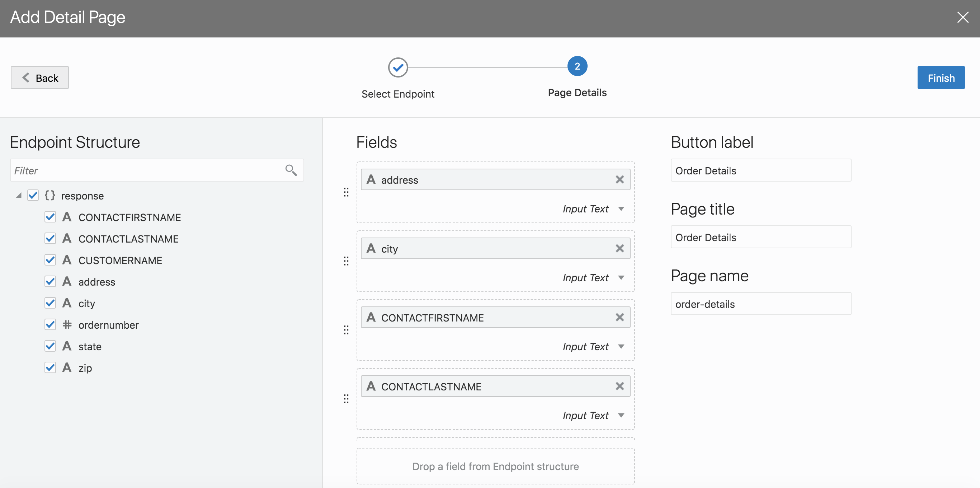Screen dimensions: 980x488
Task: Click the Button label input field
Action: 761,170
